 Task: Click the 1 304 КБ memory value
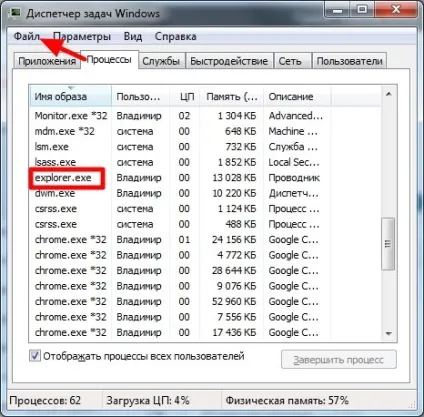tap(237, 116)
